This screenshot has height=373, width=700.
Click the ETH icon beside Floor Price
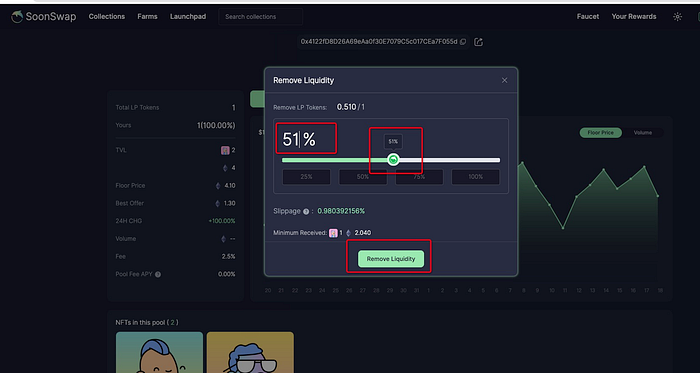218,186
